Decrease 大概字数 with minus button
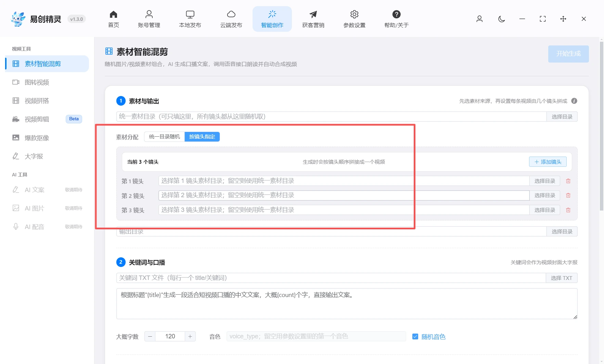The image size is (604, 364). pos(150,337)
